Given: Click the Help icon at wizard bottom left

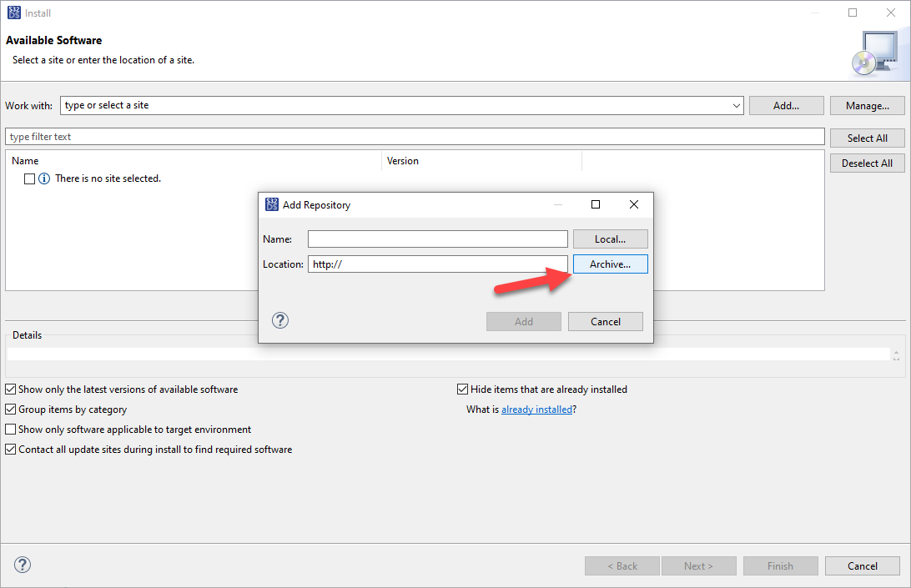Looking at the screenshot, I should click(22, 565).
